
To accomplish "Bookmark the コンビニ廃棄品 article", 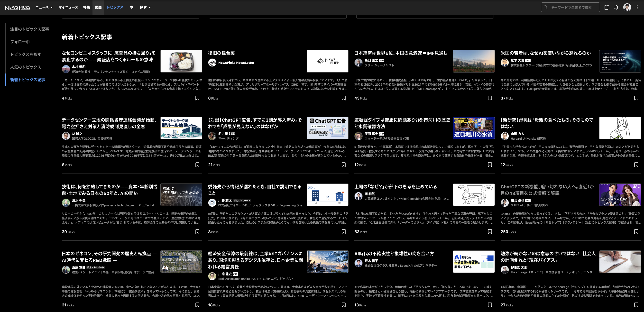I will click(x=197, y=98).
